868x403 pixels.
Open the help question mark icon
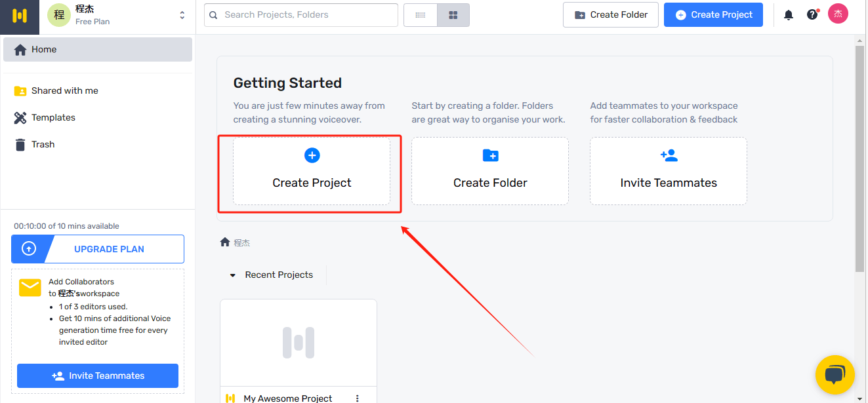click(812, 14)
